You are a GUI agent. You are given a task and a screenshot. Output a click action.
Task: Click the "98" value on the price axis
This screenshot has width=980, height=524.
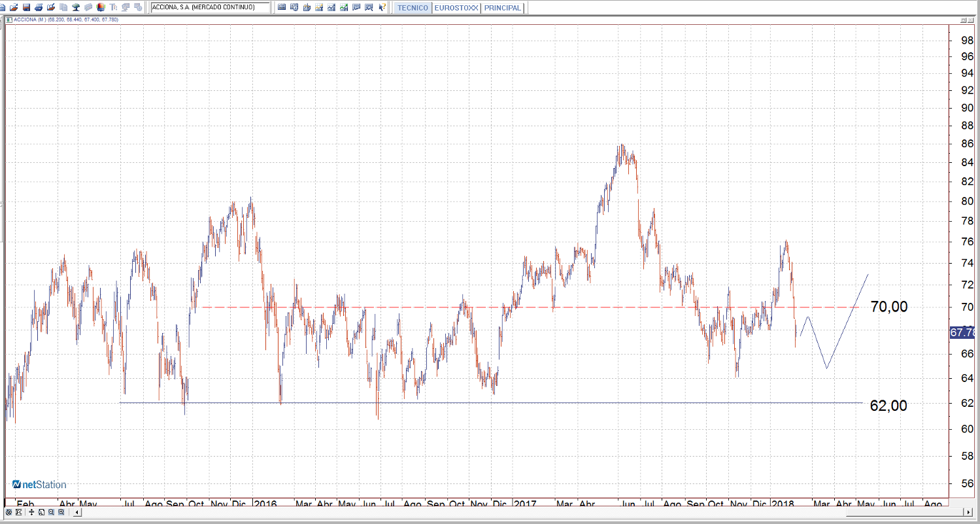click(x=968, y=40)
